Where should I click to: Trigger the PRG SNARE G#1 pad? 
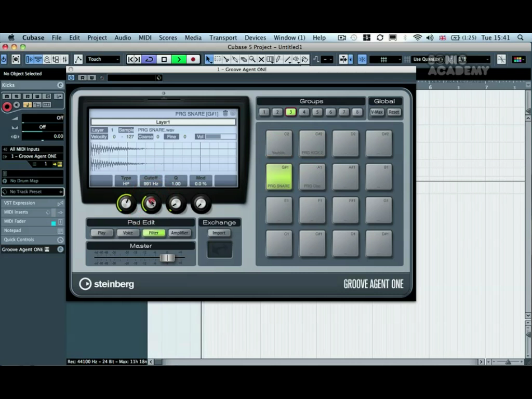tap(279, 177)
